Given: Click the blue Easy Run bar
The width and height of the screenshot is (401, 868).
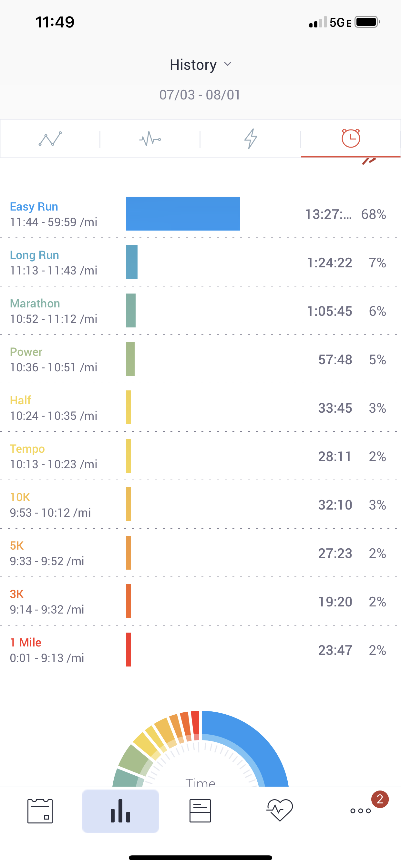Looking at the screenshot, I should 183,214.
